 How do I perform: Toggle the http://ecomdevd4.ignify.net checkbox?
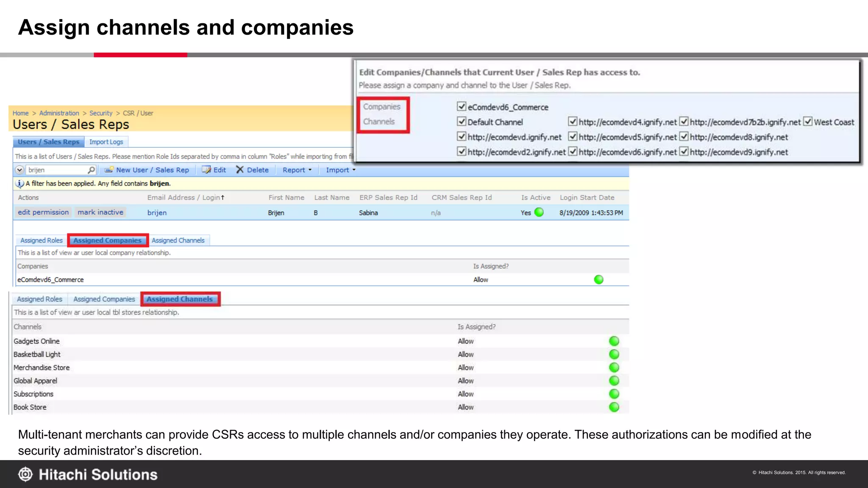tap(573, 122)
